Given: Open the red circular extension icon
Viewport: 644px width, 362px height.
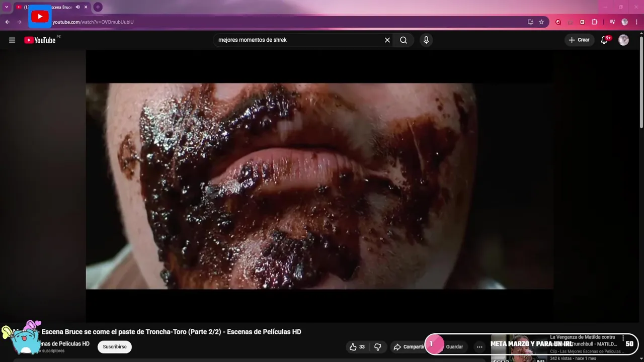Looking at the screenshot, I should (x=558, y=22).
